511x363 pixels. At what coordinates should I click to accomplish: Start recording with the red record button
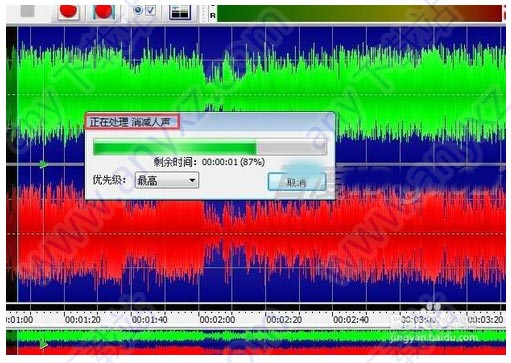click(x=68, y=11)
